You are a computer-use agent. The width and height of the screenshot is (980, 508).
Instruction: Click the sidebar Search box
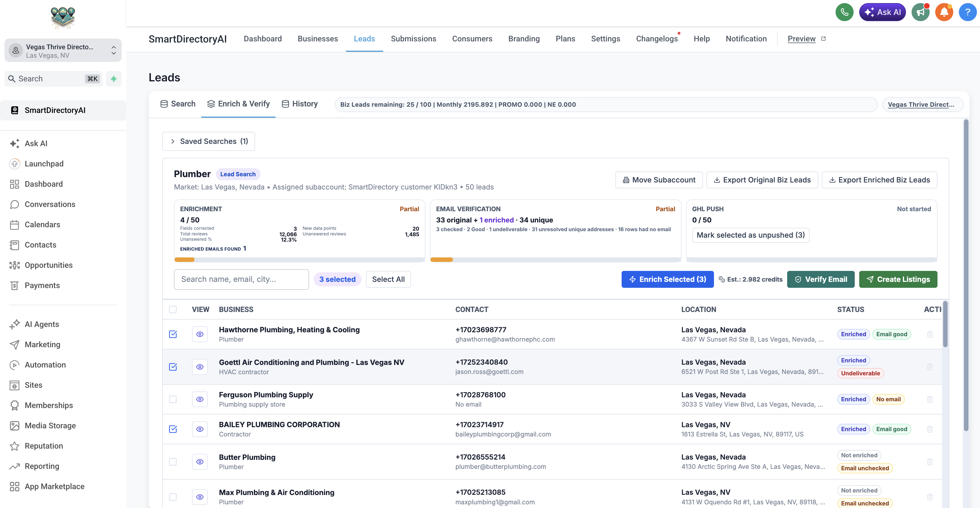[54, 79]
